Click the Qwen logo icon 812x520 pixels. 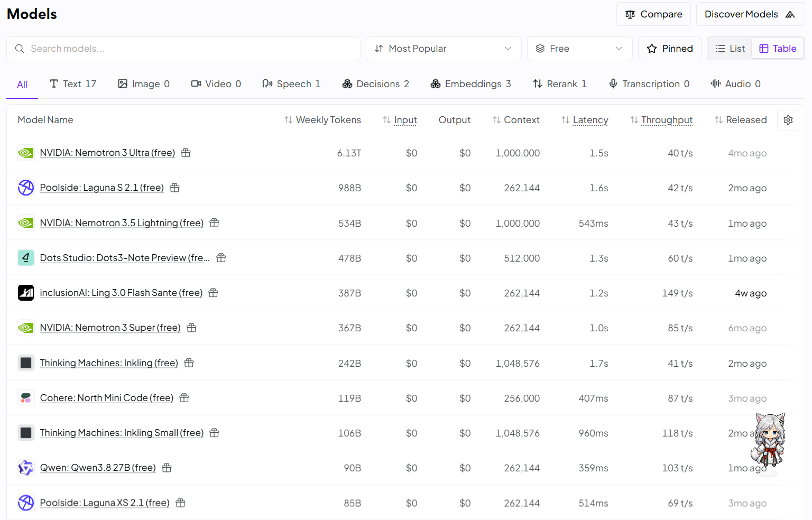click(x=26, y=468)
